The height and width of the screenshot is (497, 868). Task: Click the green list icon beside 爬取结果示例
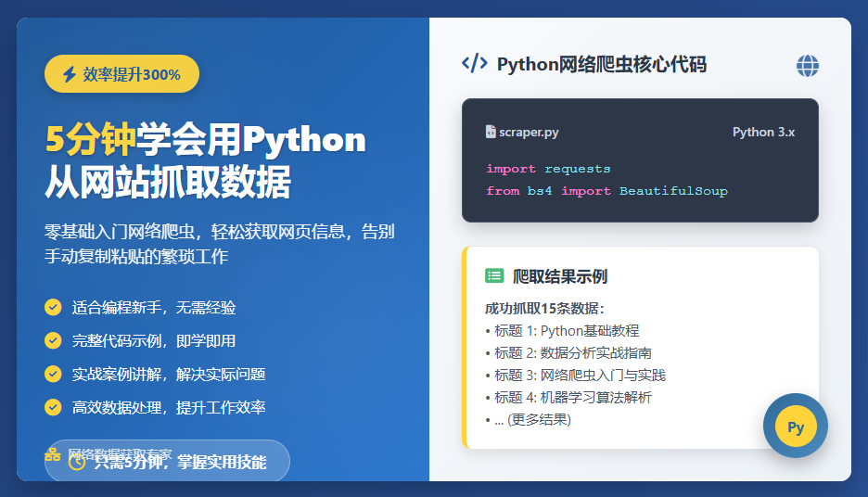(x=494, y=276)
